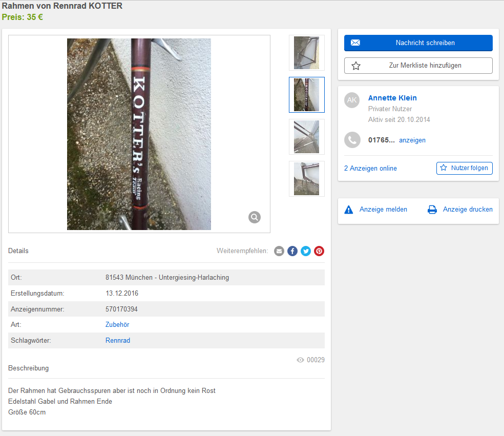Open Nachricht schreiben message button
Screen dimensions: 504x436
[418, 43]
